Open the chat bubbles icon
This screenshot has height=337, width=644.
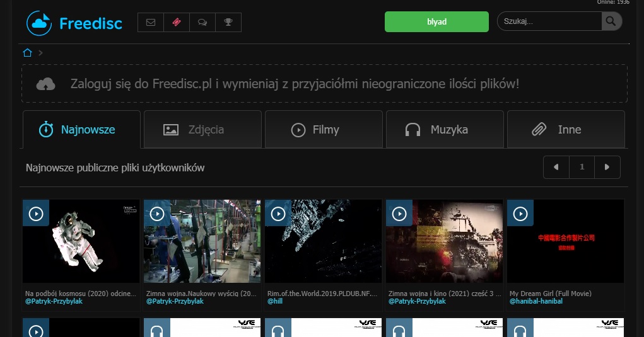click(x=202, y=22)
